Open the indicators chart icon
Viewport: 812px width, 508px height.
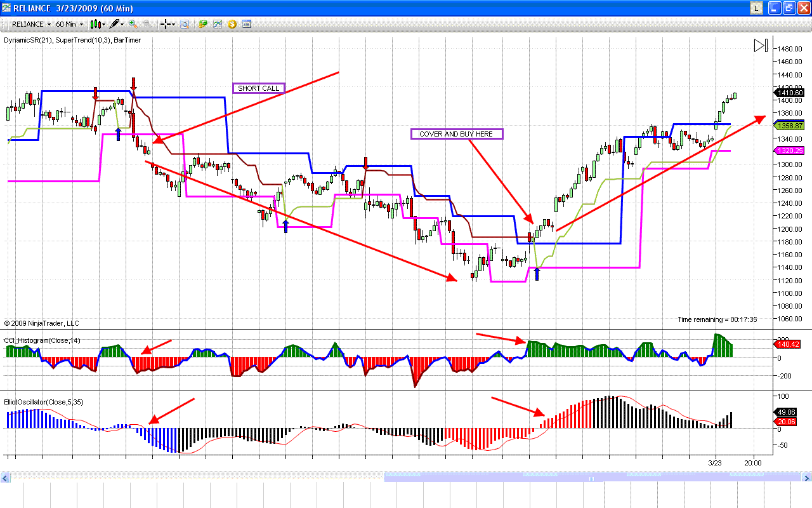[218, 24]
